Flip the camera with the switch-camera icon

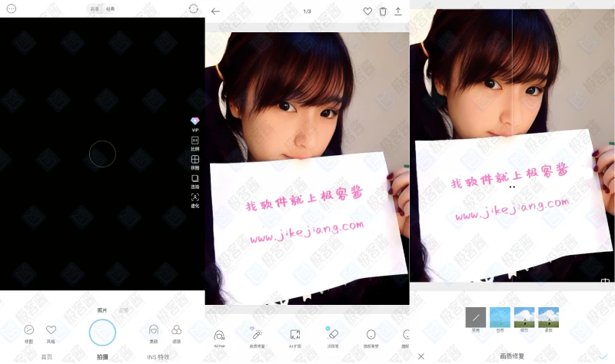(194, 8)
